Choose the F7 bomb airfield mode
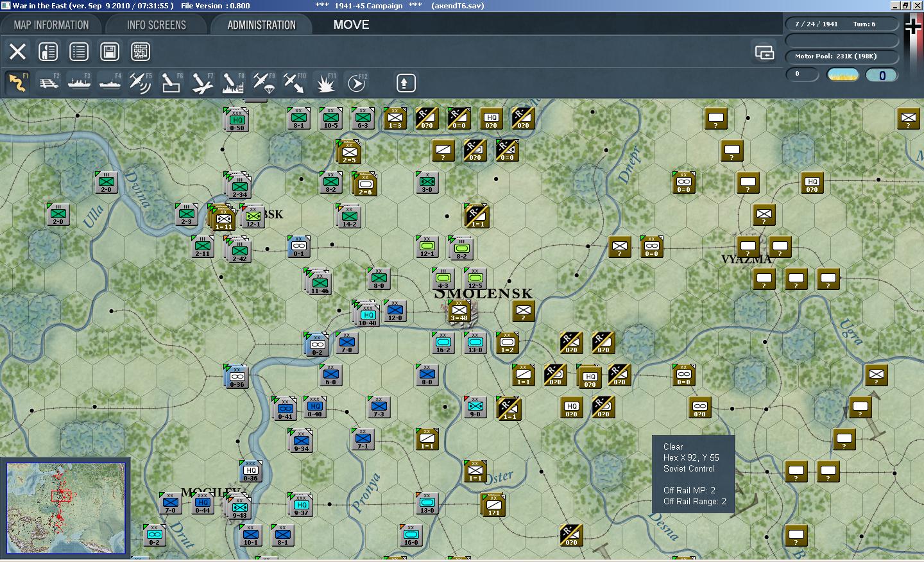Viewport: 924px width, 562px height. (202, 83)
